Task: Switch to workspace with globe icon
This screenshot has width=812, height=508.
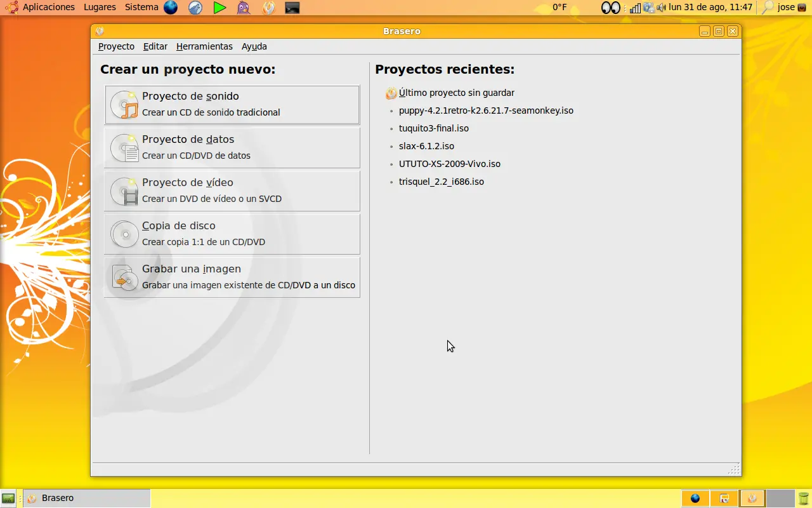Action: pyautogui.click(x=695, y=498)
